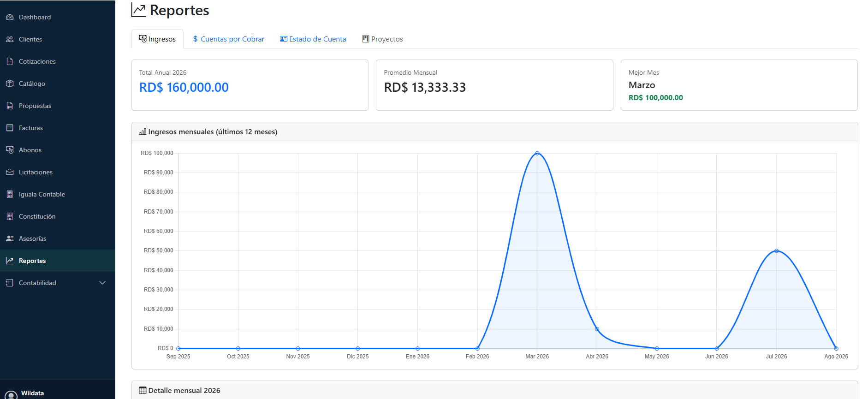Open the Dashboard sidebar icon
Image resolution: width=868 pixels, height=399 pixels.
[x=10, y=17]
